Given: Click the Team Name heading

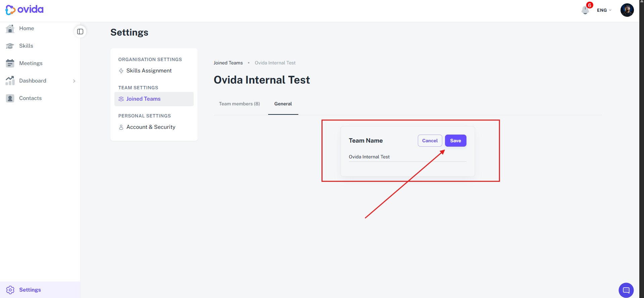Looking at the screenshot, I should tap(366, 141).
